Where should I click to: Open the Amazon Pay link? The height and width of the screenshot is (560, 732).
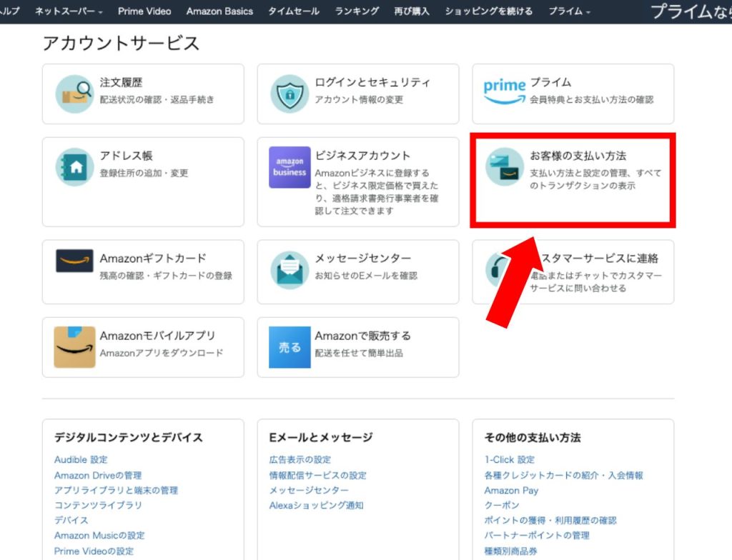pos(511,491)
